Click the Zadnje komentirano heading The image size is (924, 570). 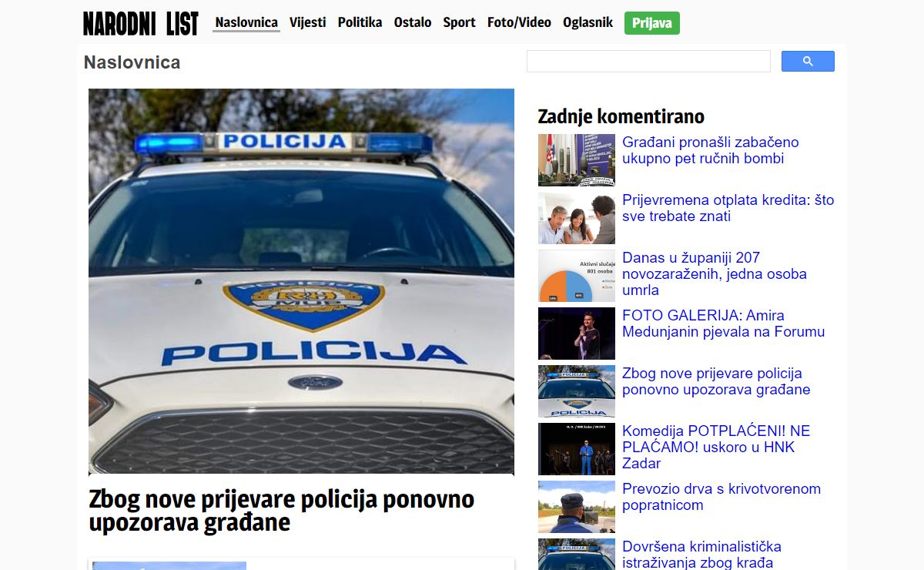click(x=621, y=116)
